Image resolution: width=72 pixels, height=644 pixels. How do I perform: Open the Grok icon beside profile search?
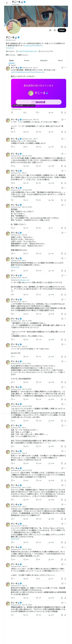point(50,30)
